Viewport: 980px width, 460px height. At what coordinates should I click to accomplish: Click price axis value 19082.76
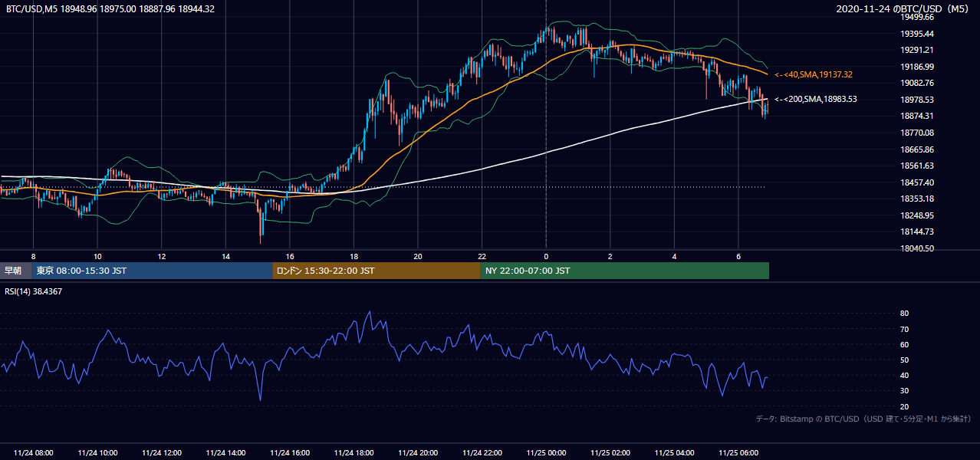coord(918,83)
